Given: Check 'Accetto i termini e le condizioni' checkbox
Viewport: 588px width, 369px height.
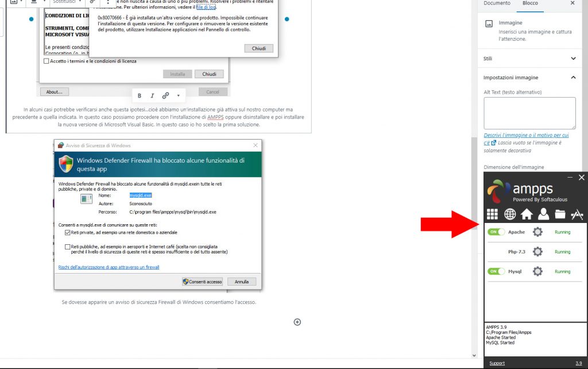Looking at the screenshot, I should click(46, 60).
